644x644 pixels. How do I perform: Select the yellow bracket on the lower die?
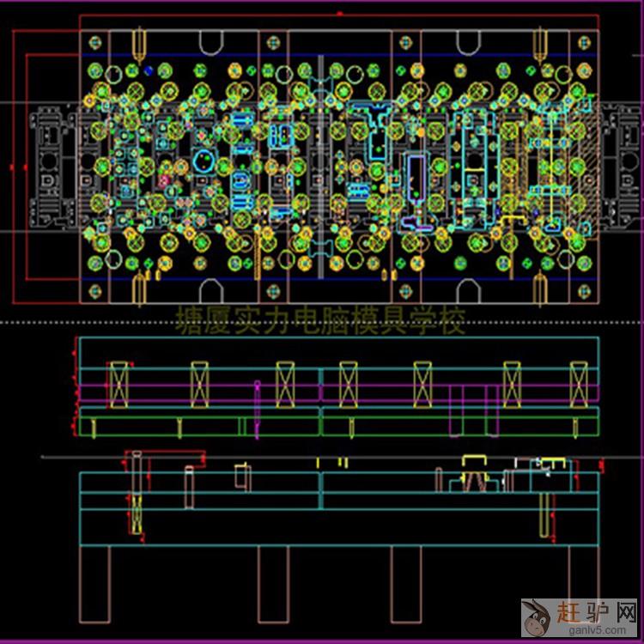coord(475,464)
